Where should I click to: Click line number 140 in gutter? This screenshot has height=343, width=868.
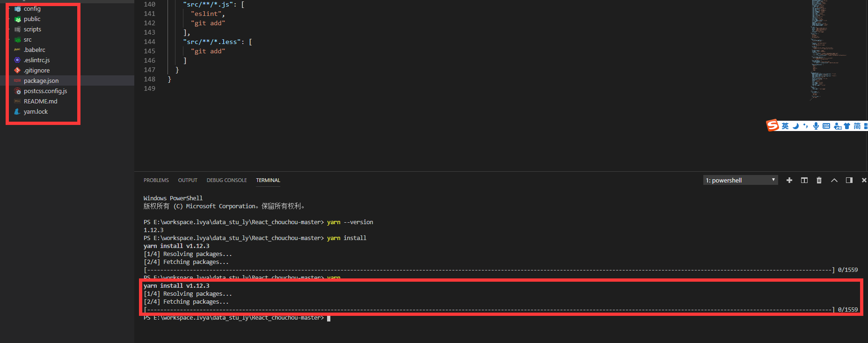(x=149, y=4)
